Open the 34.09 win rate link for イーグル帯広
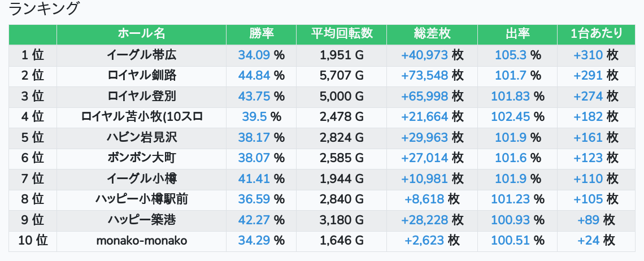 tap(254, 55)
